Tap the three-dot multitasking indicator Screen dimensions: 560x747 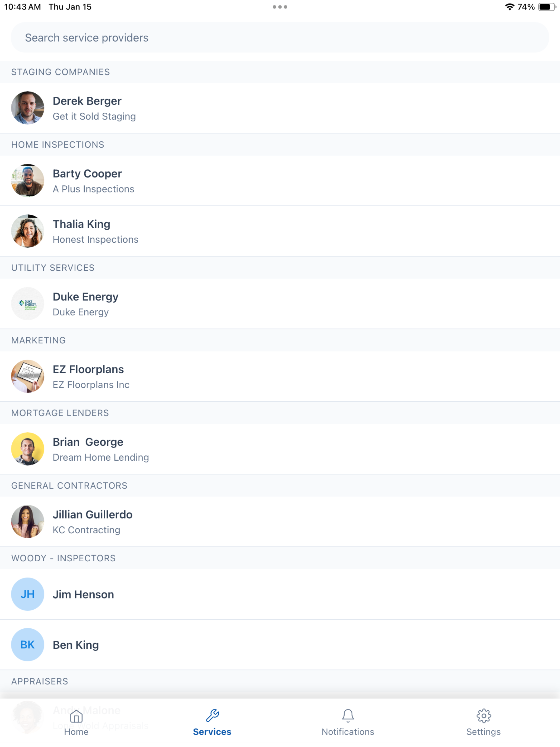(280, 7)
